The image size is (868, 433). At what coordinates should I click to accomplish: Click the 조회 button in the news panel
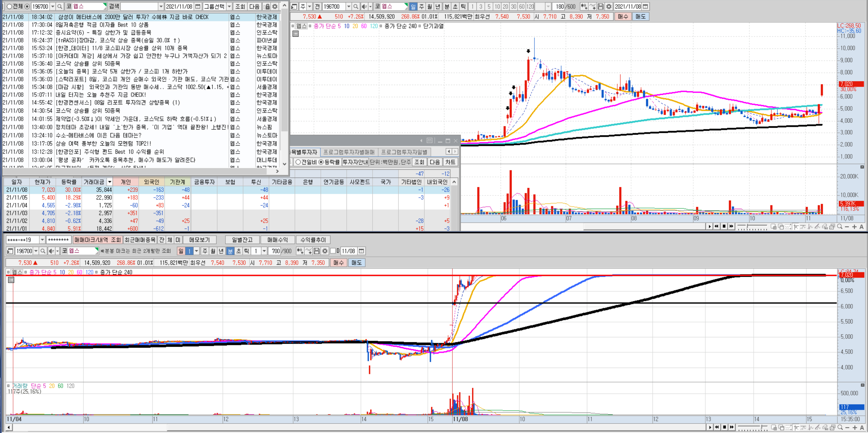coord(240,7)
